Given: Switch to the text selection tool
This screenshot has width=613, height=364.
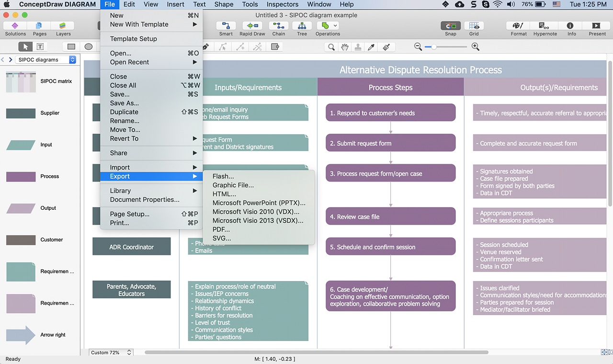Looking at the screenshot, I should [x=40, y=46].
